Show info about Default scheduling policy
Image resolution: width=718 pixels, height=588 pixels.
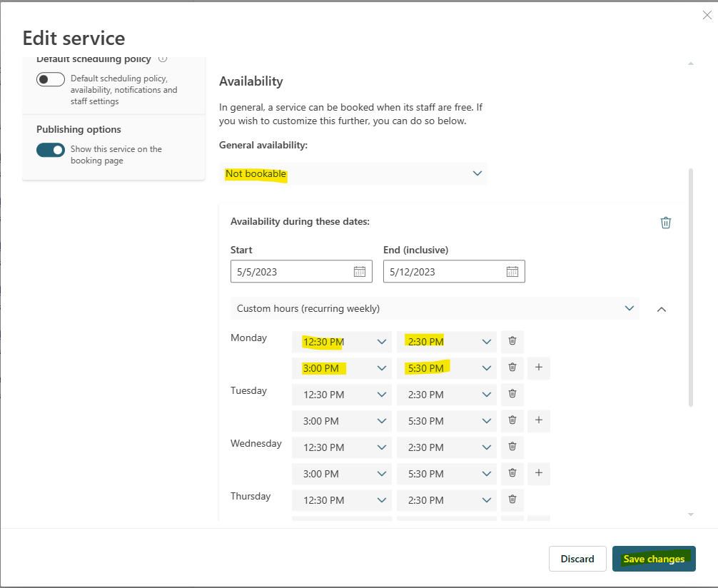163,59
